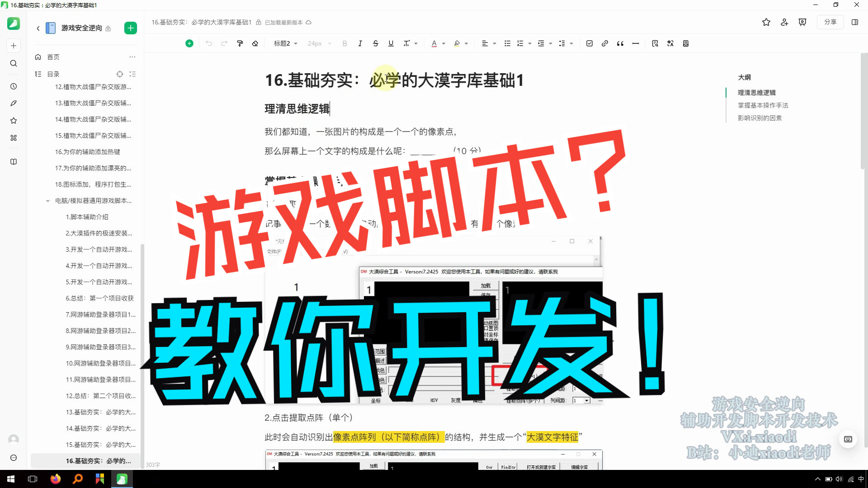This screenshot has width=868, height=488.
Task: Open document 6.总结：第一个项目收获
Action: (x=100, y=298)
